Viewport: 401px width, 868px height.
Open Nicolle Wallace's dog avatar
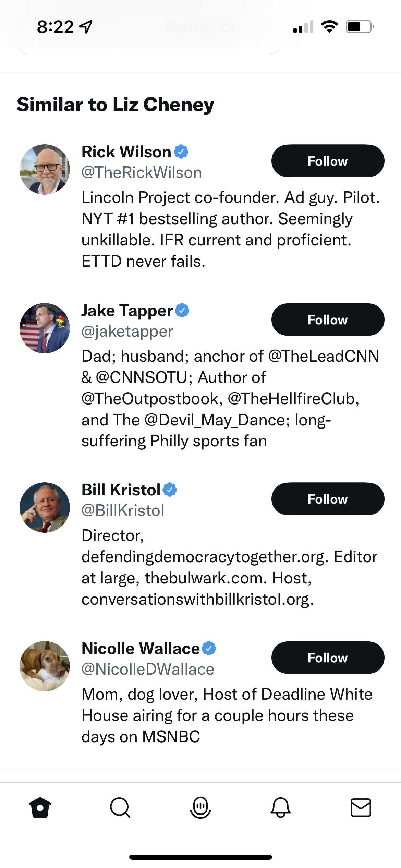click(x=45, y=666)
